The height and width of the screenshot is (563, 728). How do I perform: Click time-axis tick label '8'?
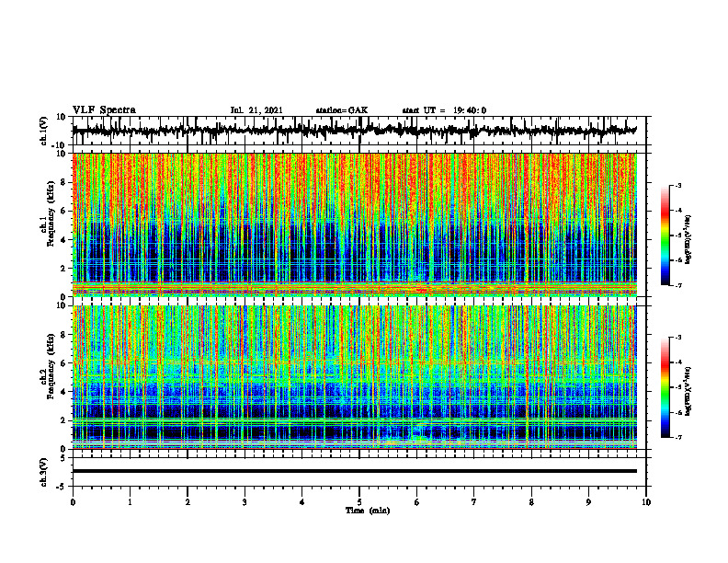coord(531,502)
